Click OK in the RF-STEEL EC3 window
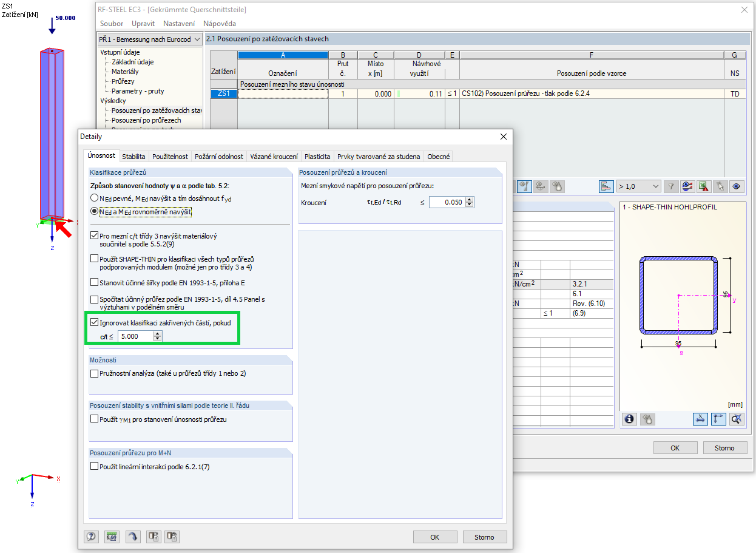 (x=675, y=448)
